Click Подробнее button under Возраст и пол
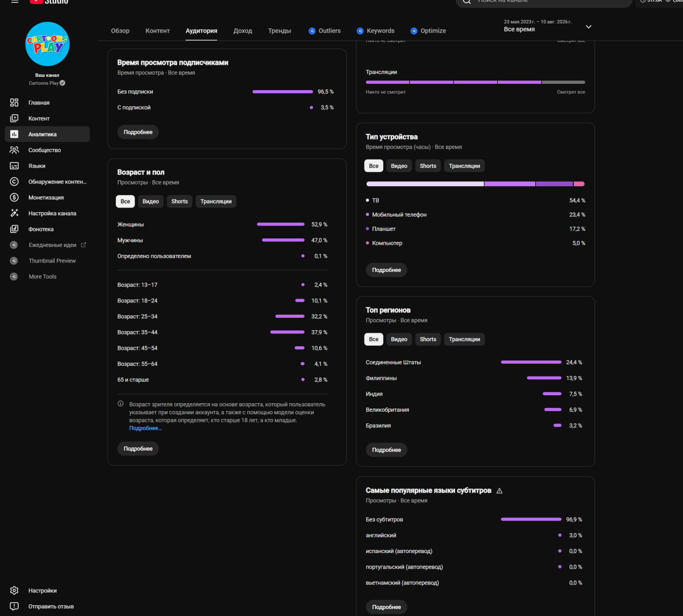Viewport: 683px width, 616px height. (x=138, y=449)
